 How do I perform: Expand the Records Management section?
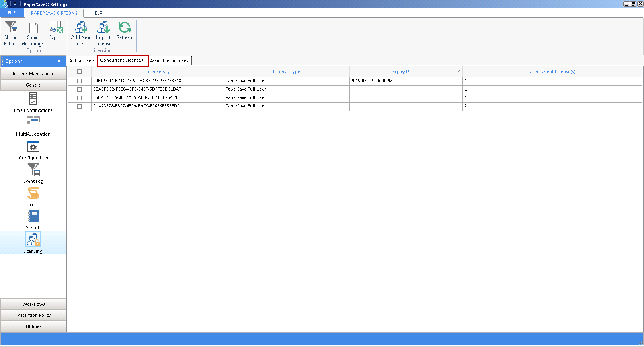(33, 74)
